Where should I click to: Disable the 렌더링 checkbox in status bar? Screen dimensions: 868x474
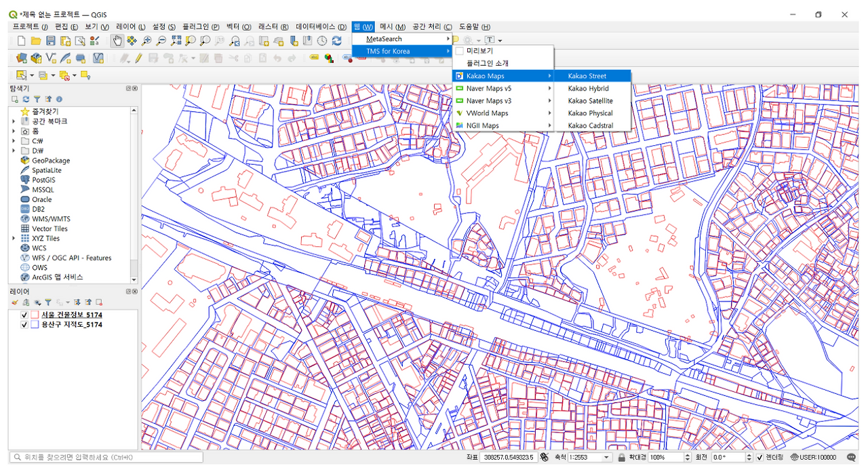[759, 458]
